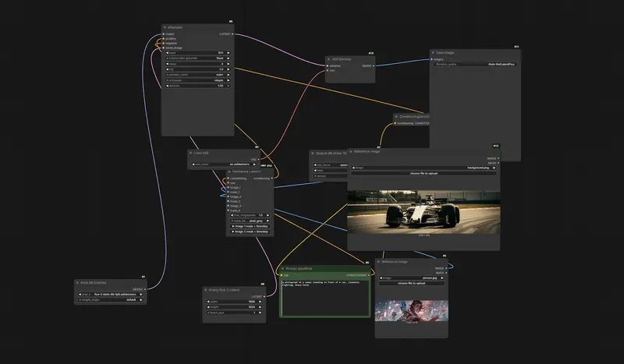Click the KSampler LATENT output socket
The image size is (624, 364).
pyautogui.click(x=232, y=34)
